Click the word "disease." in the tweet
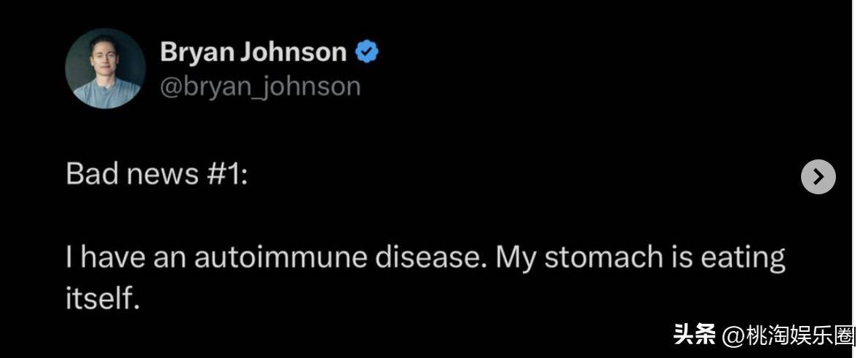This screenshot has width=868, height=358. point(430,258)
